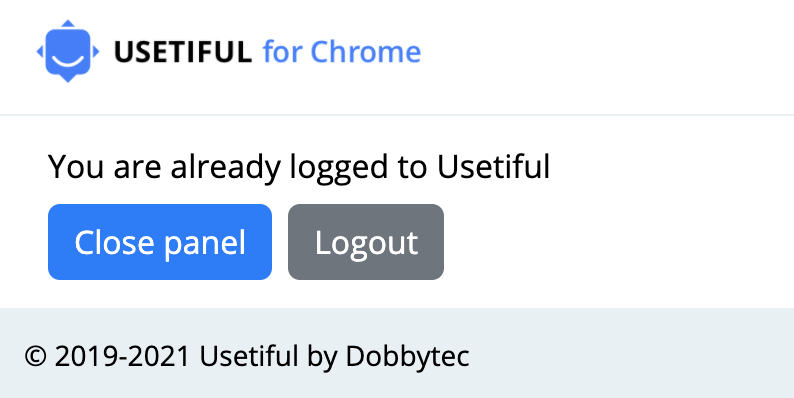Screen dimensions: 794x398
Task: Close the panel using the blue button
Action: [x=160, y=242]
